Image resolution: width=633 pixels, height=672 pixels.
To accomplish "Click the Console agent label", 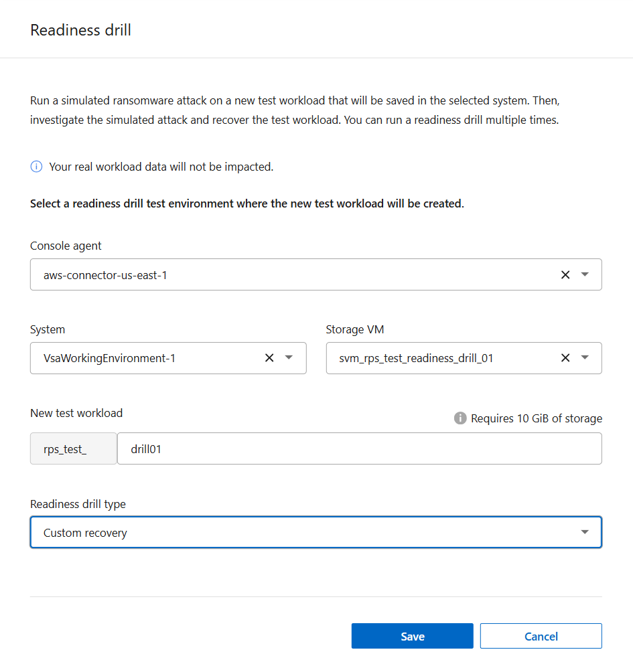I will [x=65, y=246].
